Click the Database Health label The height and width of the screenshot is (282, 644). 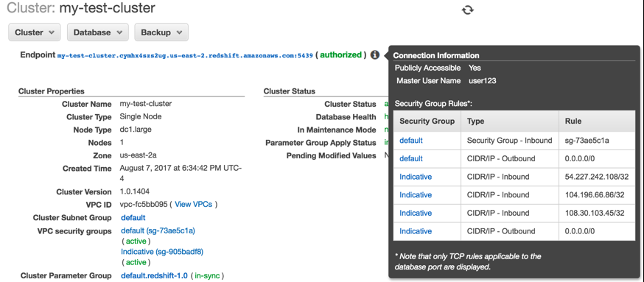[x=346, y=117]
